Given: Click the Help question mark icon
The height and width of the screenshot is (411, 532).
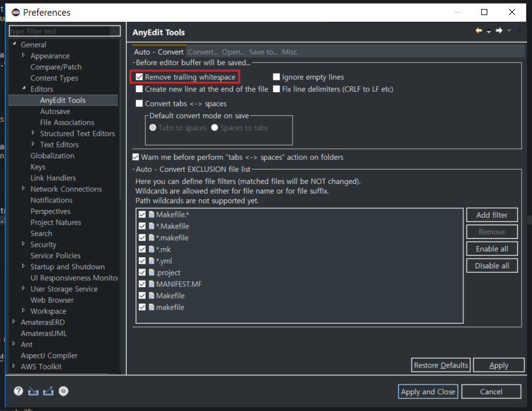Looking at the screenshot, I should point(18,391).
